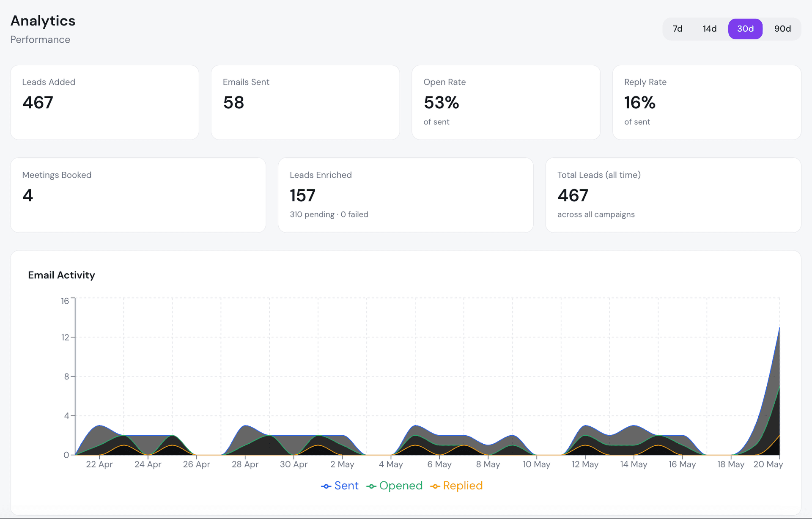
Task: Click the 157 leads enriched value
Action: [302, 195]
